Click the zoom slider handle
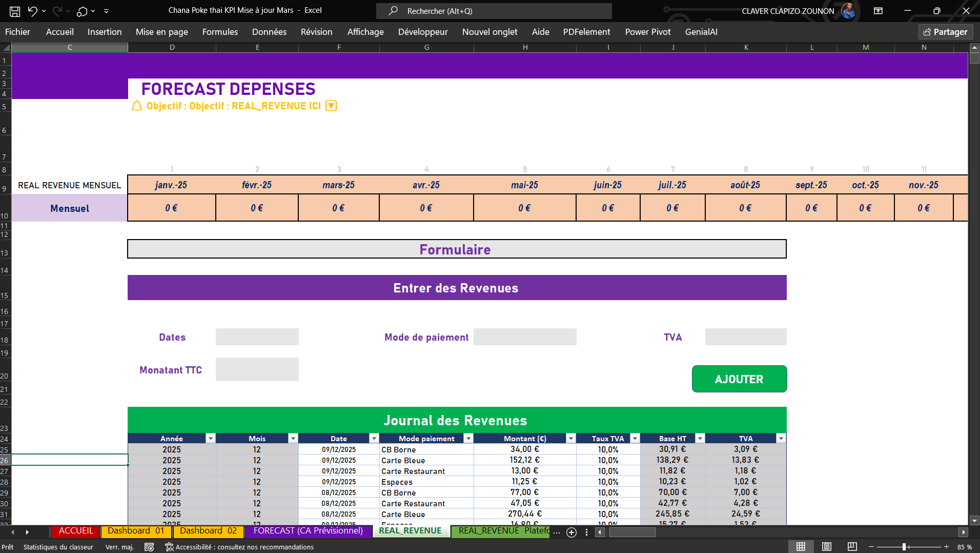This screenshot has width=980, height=553. pos(904,547)
